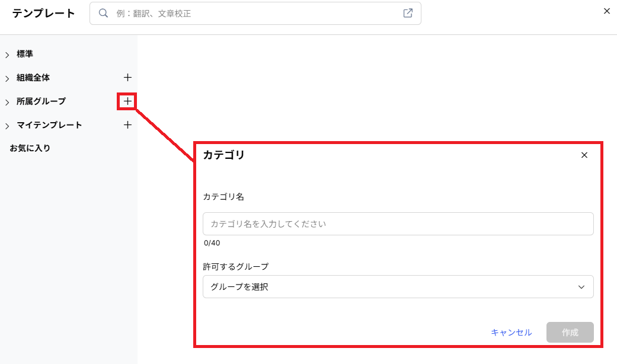Image resolution: width=617 pixels, height=364 pixels.
Task: Close the テンプレート panel with X
Action: [x=607, y=11]
